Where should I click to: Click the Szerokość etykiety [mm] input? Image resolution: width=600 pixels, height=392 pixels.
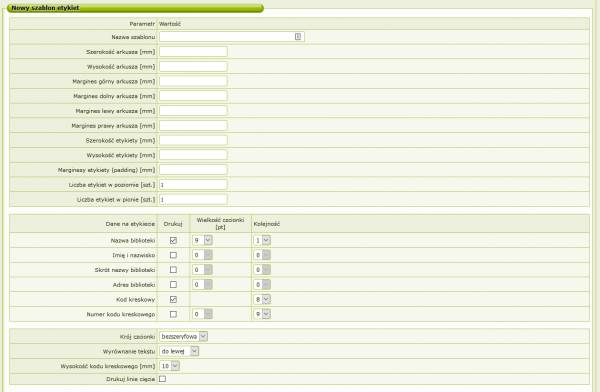click(x=193, y=140)
